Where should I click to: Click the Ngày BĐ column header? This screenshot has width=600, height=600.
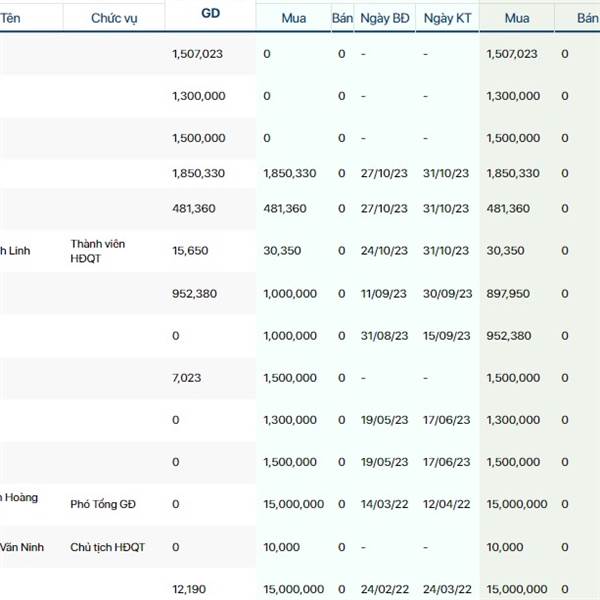coord(385,18)
